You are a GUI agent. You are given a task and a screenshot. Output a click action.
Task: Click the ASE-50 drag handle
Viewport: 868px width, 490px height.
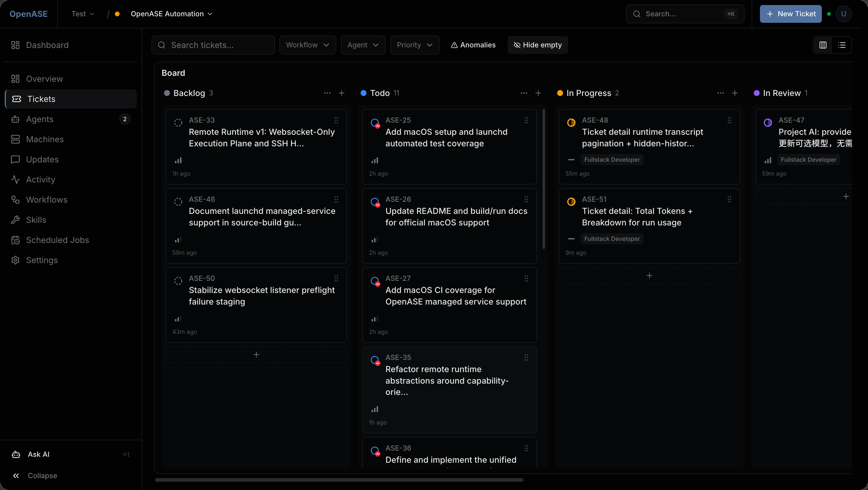(x=336, y=278)
